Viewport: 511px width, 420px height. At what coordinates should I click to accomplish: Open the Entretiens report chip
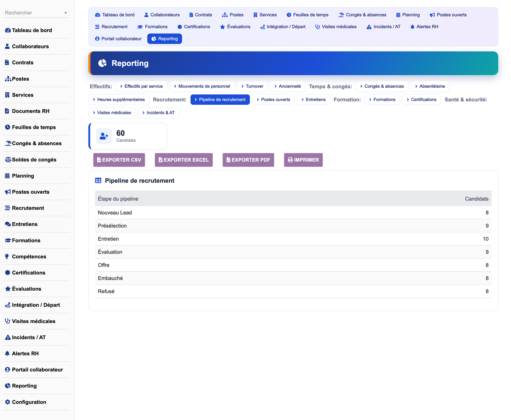314,100
